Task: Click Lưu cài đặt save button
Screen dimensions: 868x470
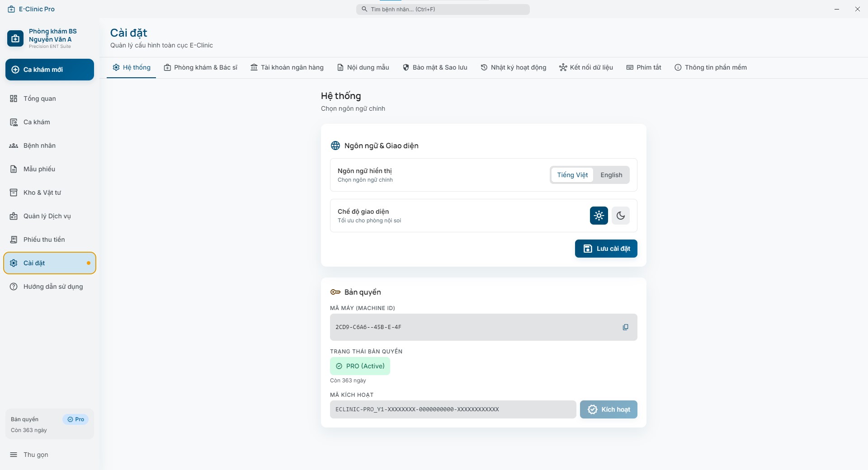Action: 606,249
